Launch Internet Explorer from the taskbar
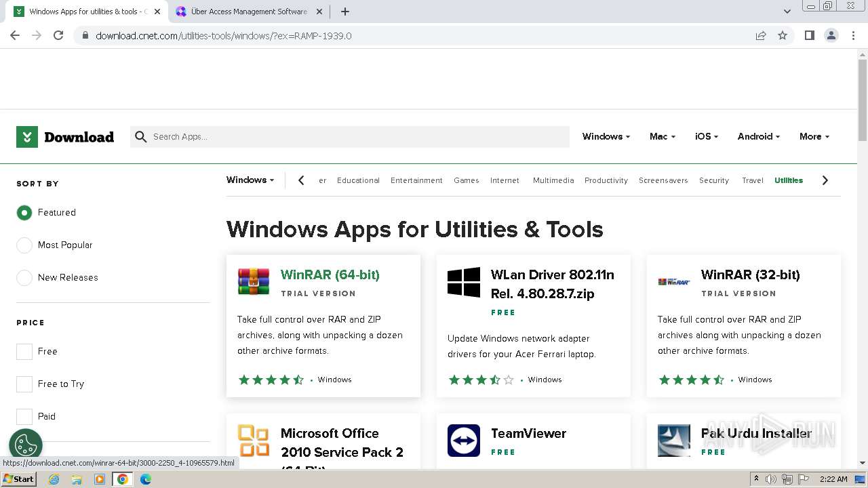Screen dimensions: 868x488 (54, 479)
